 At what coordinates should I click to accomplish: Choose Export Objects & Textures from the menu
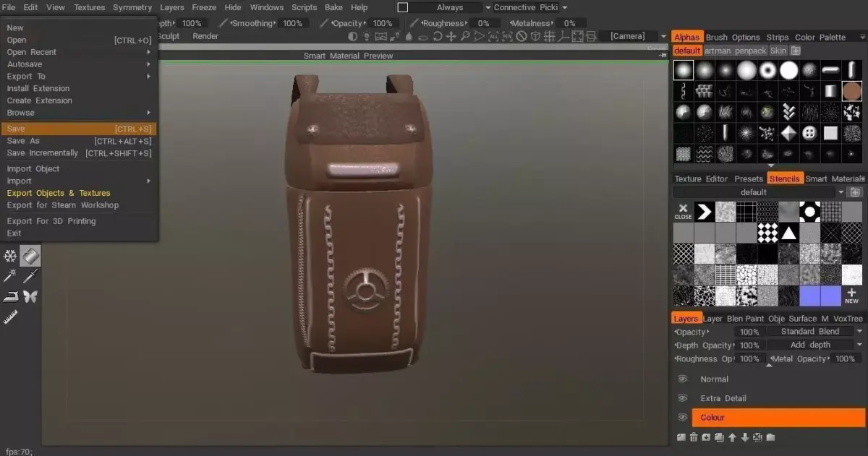(58, 193)
